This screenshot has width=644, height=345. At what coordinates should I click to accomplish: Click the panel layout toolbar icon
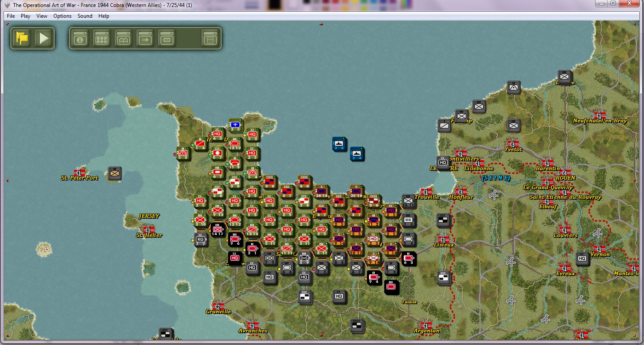pyautogui.click(x=210, y=38)
